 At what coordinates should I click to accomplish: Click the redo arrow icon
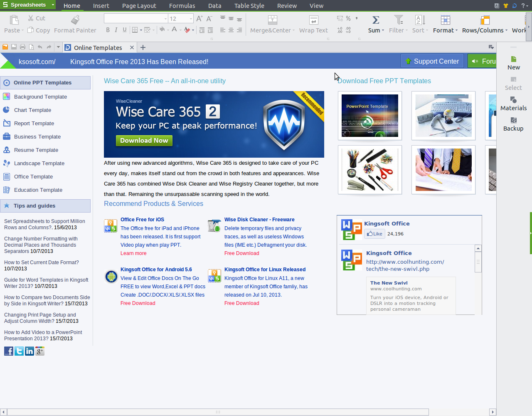pyautogui.click(x=49, y=47)
